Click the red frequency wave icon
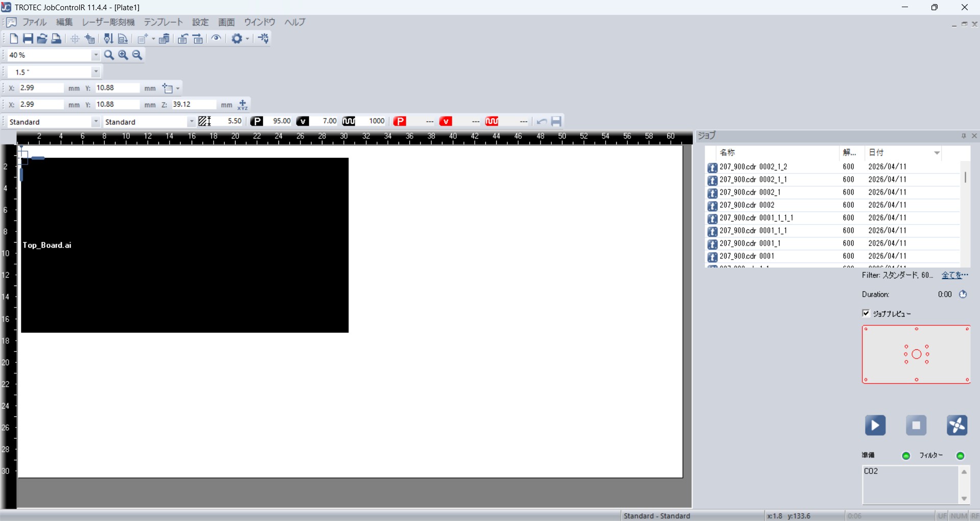The image size is (980, 521). point(492,122)
